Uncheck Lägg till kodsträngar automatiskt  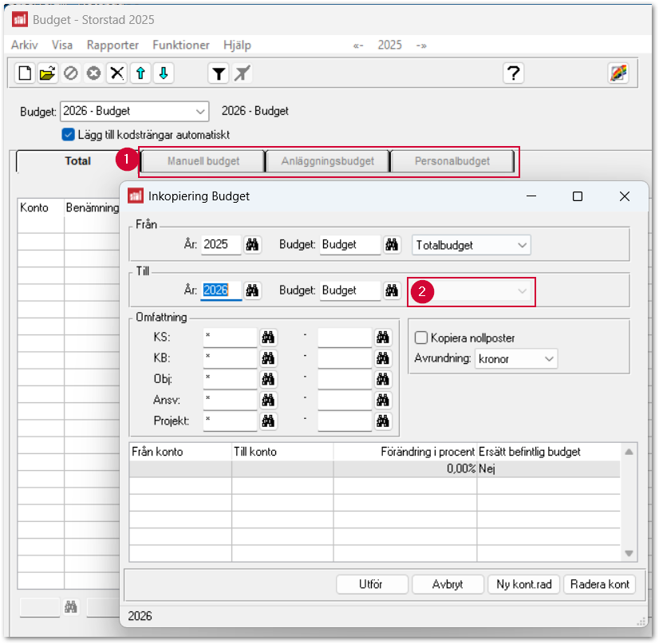68,135
